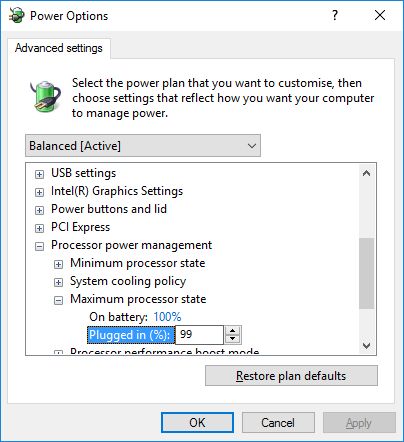Select the Advanced settings tab
404x442 pixels.
[59, 48]
